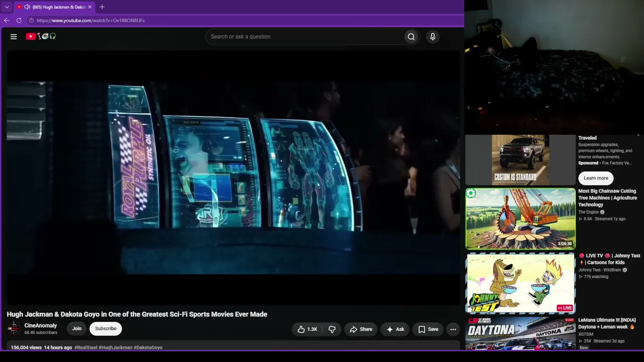Click the green icon on chainsaw thumbnail
The image size is (644, 362).
(x=471, y=194)
